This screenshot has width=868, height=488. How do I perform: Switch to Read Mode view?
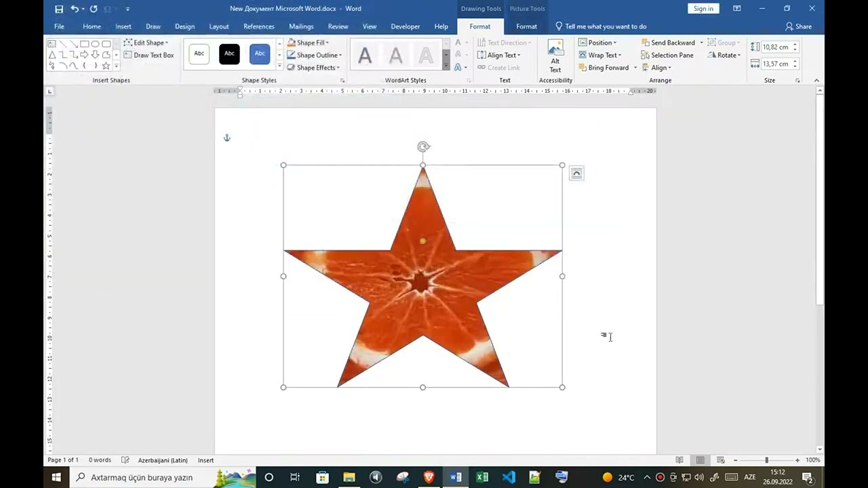coord(679,460)
